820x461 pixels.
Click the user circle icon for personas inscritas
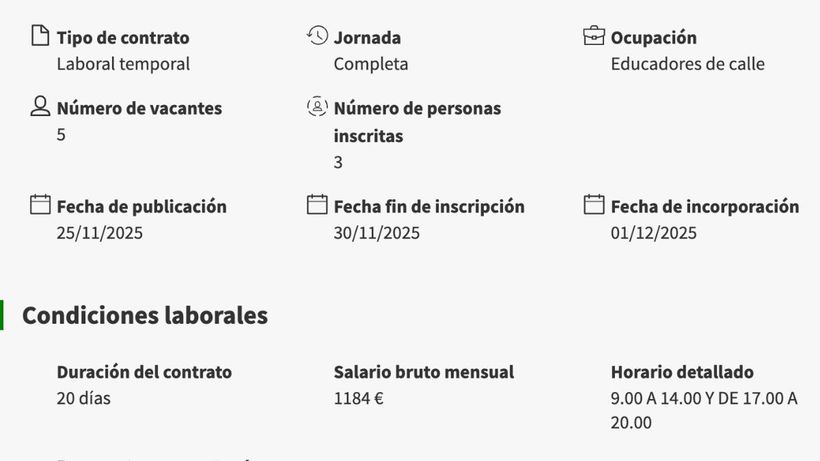click(x=317, y=106)
